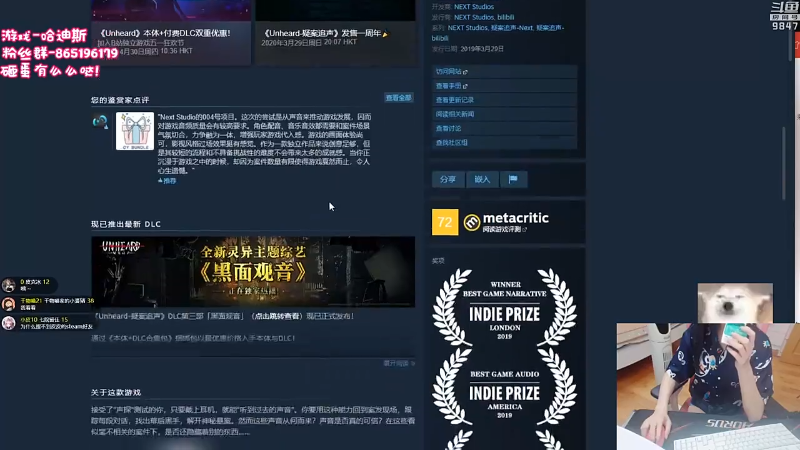This screenshot has height=450, width=800.
Task: Click the 嵌入 embed button
Action: tap(482, 179)
